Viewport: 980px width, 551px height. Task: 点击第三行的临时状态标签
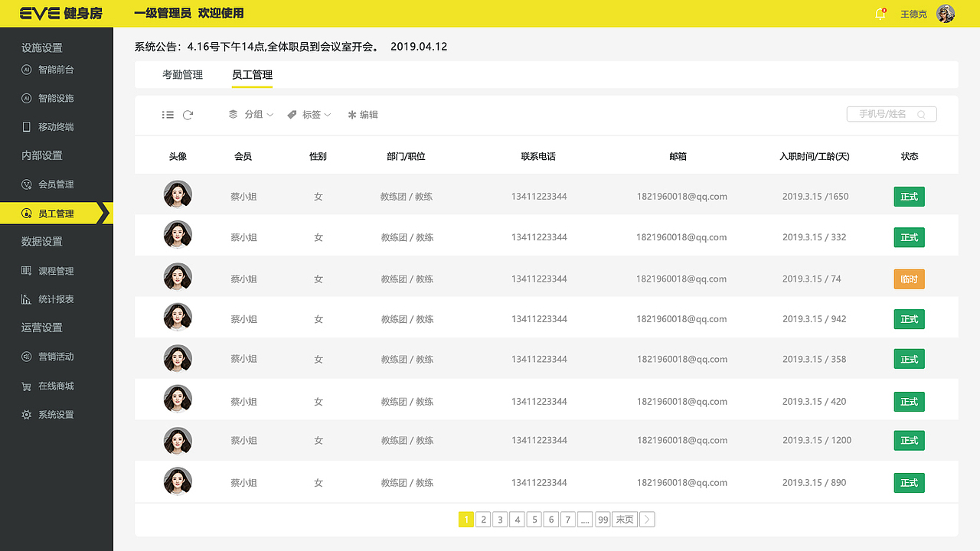pos(909,279)
